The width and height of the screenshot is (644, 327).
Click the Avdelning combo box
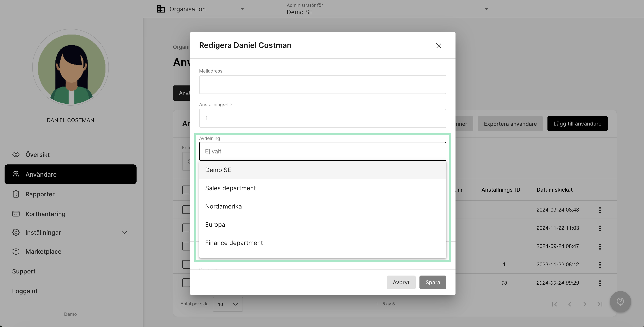point(323,151)
